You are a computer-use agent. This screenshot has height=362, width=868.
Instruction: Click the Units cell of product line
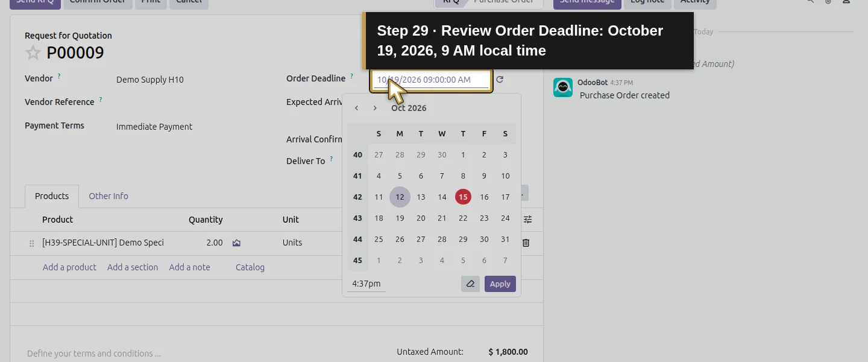click(x=292, y=243)
